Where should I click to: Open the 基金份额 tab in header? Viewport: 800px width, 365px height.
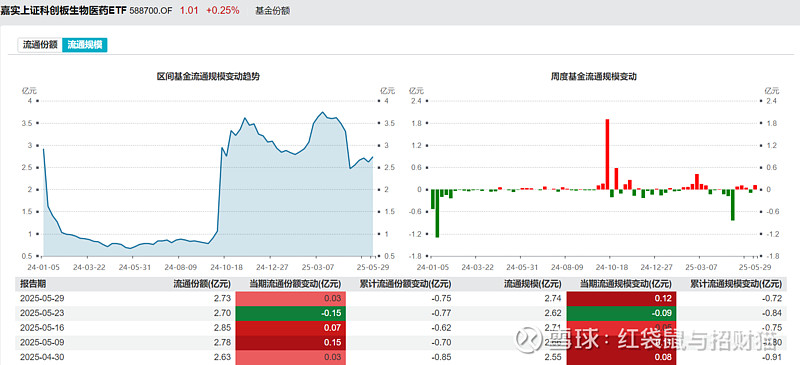coord(272,10)
